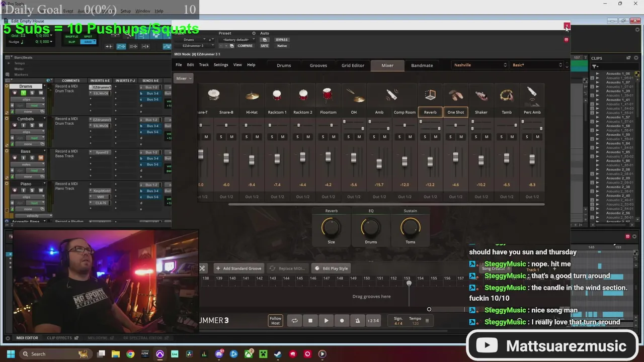Mute the Perc Amb mixer channel
This screenshot has height=362, width=644.
click(x=537, y=137)
